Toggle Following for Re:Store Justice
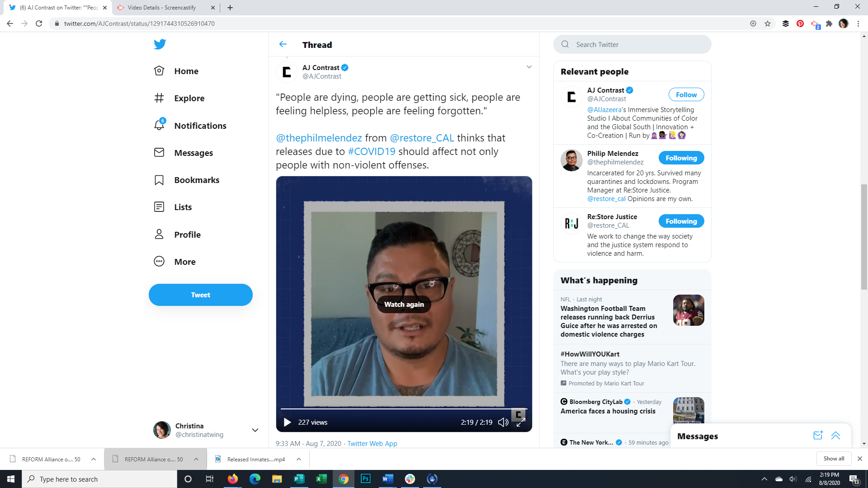Screen dimensions: 868x488 click(x=681, y=221)
